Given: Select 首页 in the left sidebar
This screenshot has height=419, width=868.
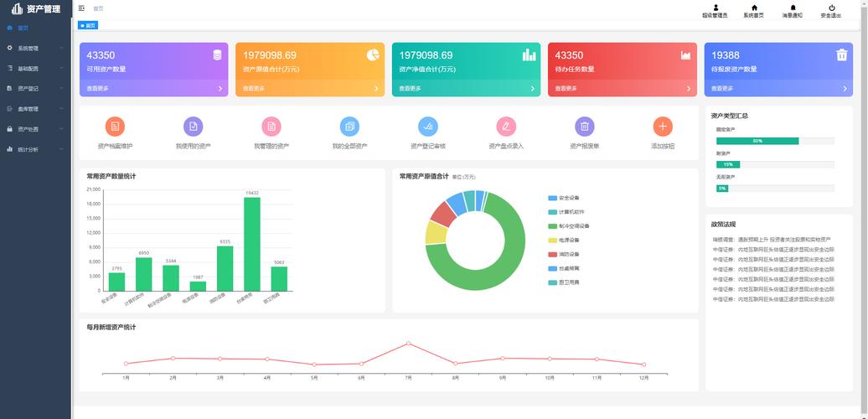Looking at the screenshot, I should (x=23, y=28).
